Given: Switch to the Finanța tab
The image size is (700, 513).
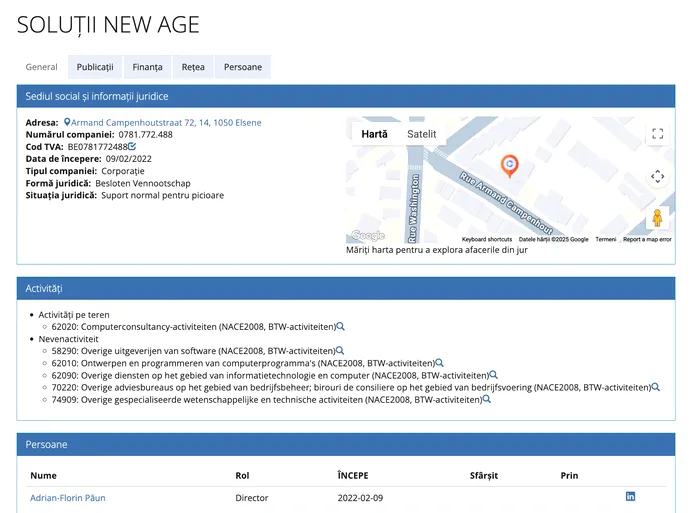Looking at the screenshot, I should pos(147,67).
